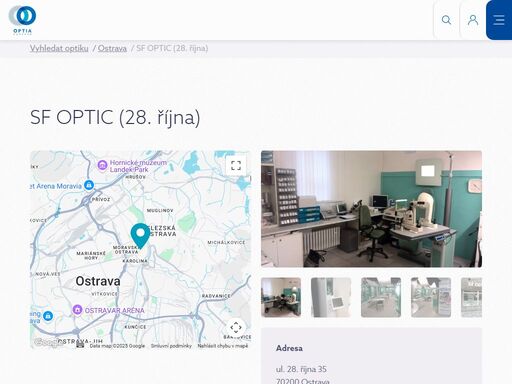Select fifth partially visible thumbnail

click(x=472, y=297)
